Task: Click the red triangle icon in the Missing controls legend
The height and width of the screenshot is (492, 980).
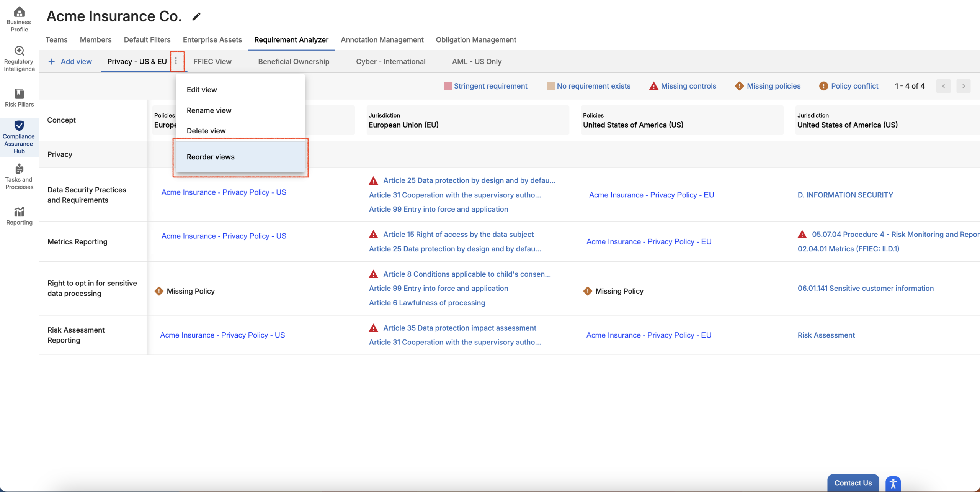Action: click(653, 86)
